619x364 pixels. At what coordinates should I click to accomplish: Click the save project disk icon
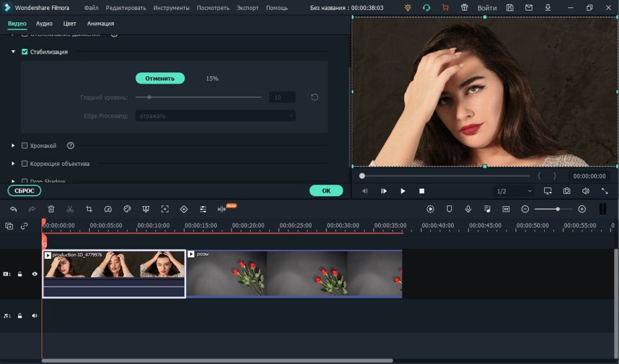pos(510,7)
